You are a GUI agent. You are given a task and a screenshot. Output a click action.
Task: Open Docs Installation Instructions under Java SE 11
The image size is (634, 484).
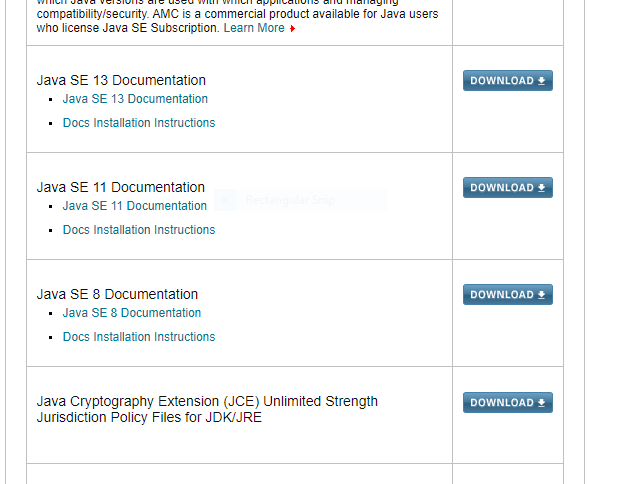coord(138,230)
